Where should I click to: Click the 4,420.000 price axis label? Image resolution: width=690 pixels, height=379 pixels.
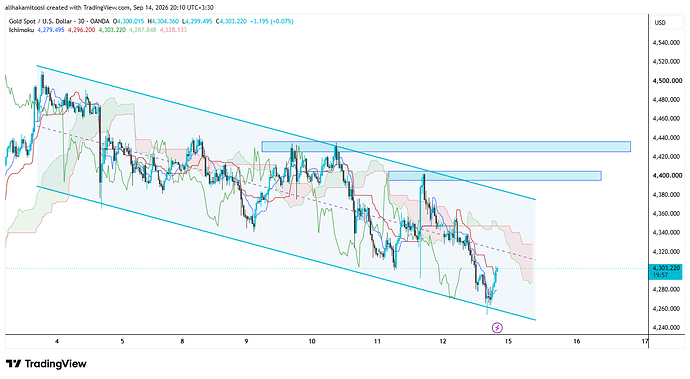click(667, 157)
